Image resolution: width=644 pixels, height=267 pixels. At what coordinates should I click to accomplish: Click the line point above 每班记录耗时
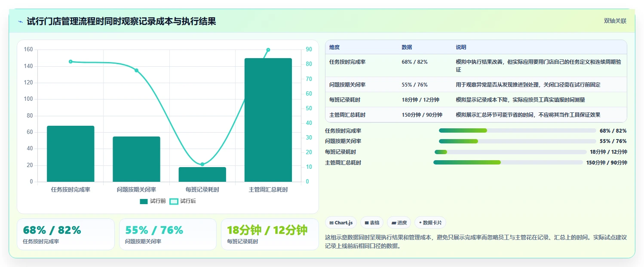(x=202, y=164)
